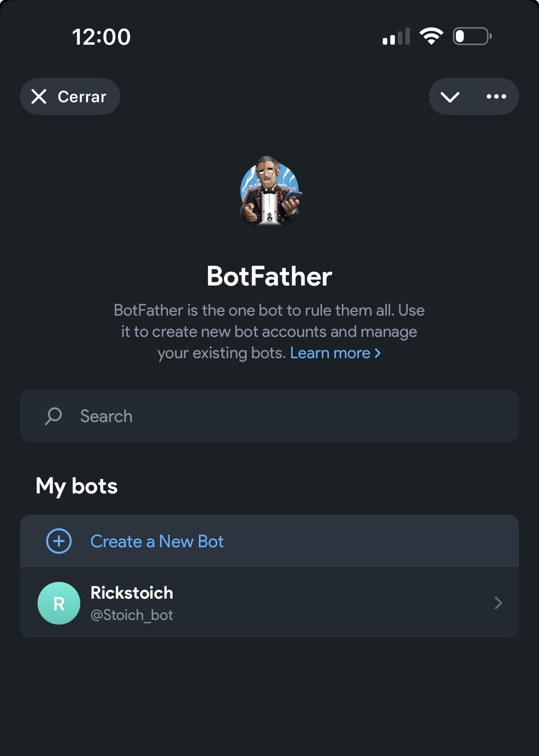Tap the X icon beside Cerrar
The height and width of the screenshot is (756, 539).
(39, 96)
